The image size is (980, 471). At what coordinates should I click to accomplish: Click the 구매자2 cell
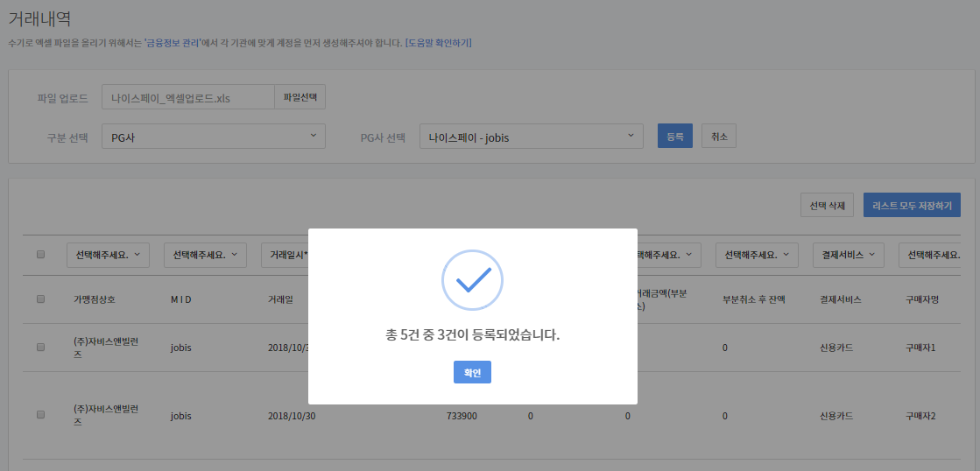tap(920, 415)
